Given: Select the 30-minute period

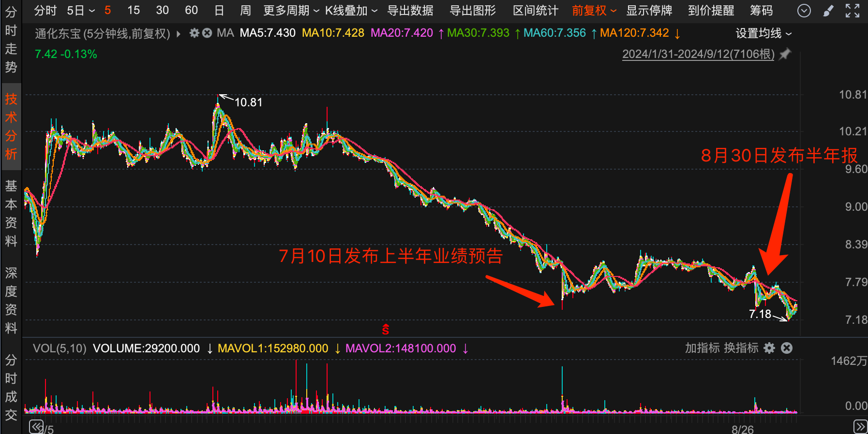Looking at the screenshot, I should [x=163, y=10].
